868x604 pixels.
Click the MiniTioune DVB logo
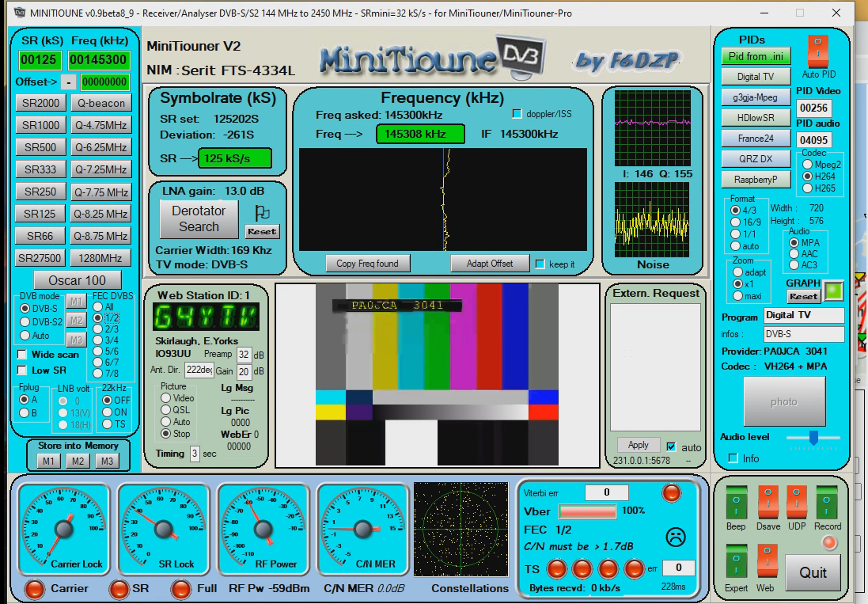(432, 56)
